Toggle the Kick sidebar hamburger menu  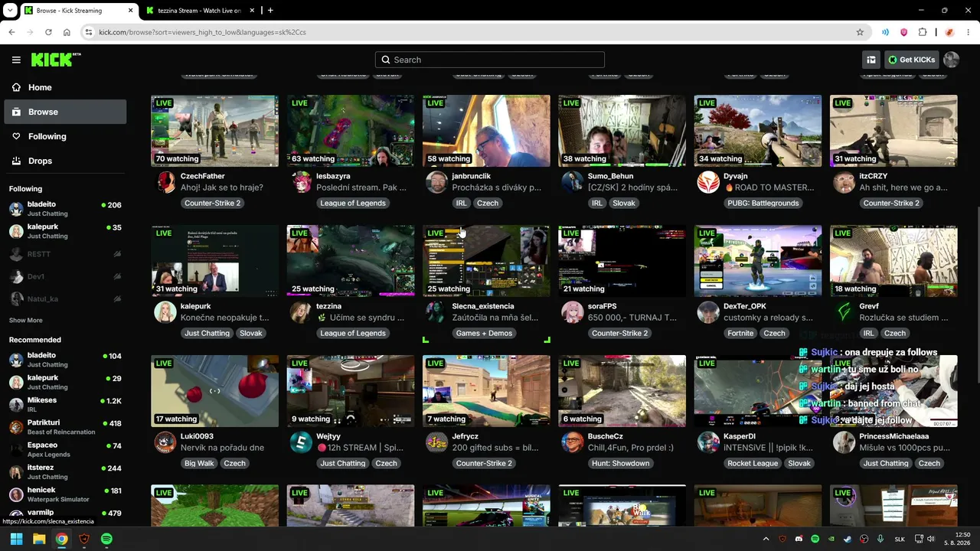16,60
